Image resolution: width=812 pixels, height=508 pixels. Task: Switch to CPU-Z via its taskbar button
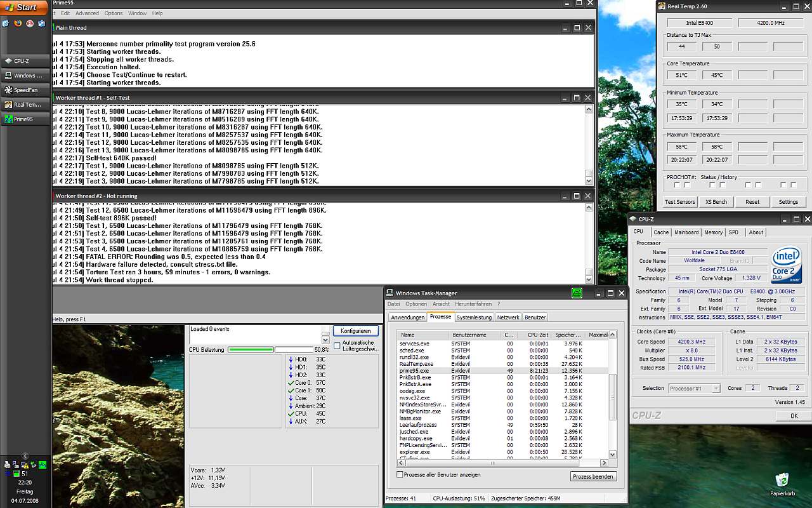coord(25,61)
